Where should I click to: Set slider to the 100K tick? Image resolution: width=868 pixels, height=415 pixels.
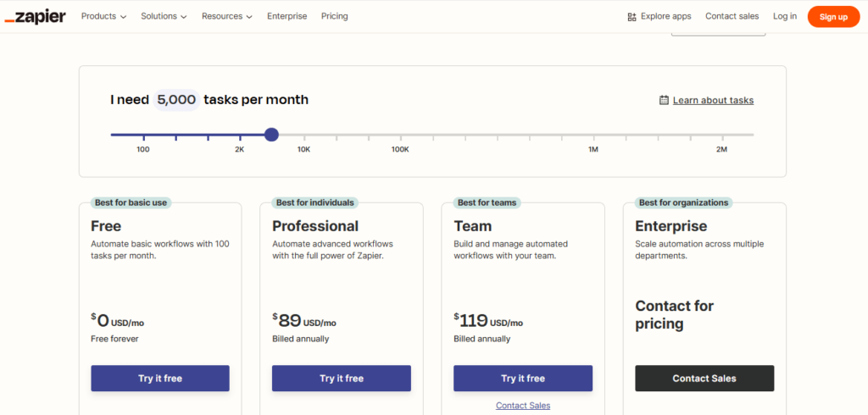coord(400,136)
